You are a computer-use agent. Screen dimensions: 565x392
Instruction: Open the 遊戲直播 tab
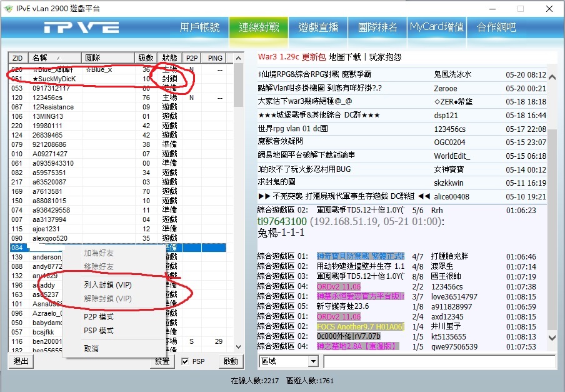pos(317,28)
